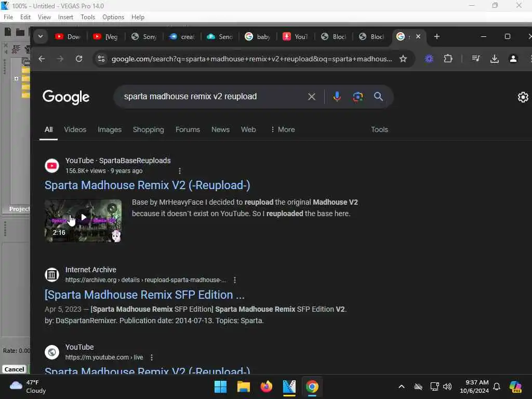The width and height of the screenshot is (532, 399).
Task: Click the Google logo
Action: [66, 97]
